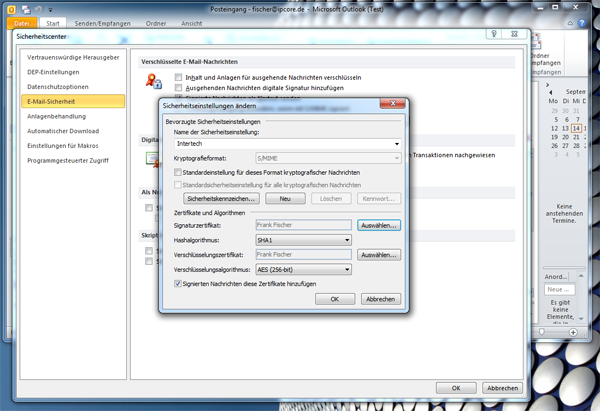Screen dimensions: 600x411
Task: Click OK in the Sicherheitscenter window
Action: [456, 388]
